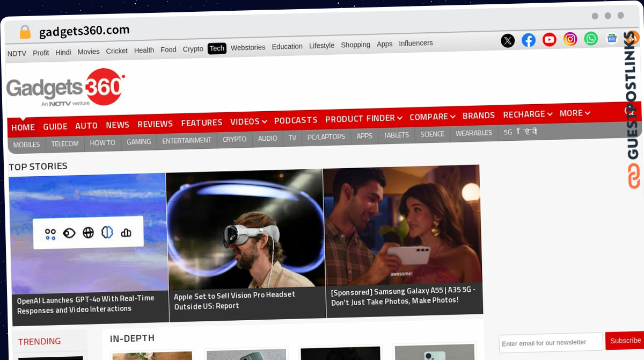Select Science in the subnav
This screenshot has height=360, width=644.
click(x=432, y=134)
